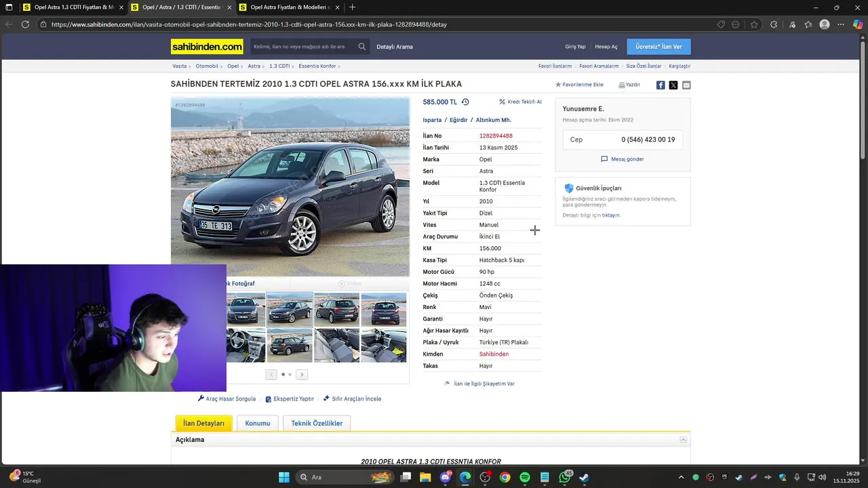Click Essentia Konfor breadcrumb
Image resolution: width=868 pixels, height=488 pixels.
coord(317,66)
